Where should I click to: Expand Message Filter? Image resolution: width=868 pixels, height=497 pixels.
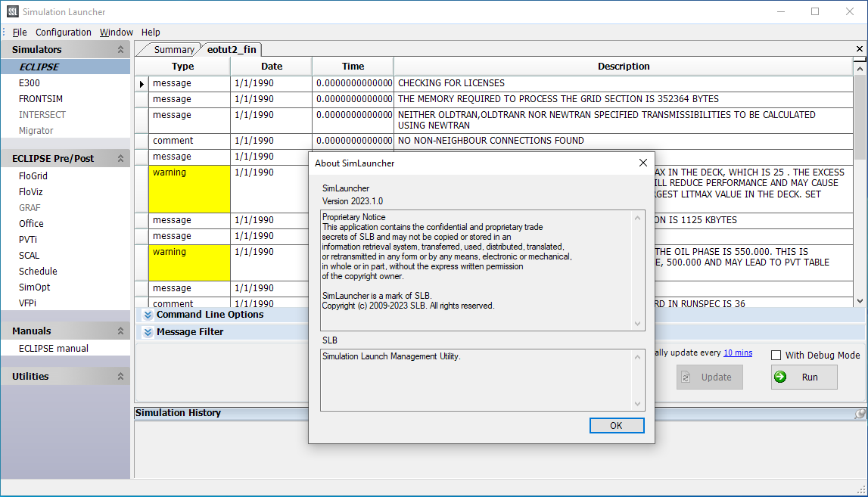point(148,332)
